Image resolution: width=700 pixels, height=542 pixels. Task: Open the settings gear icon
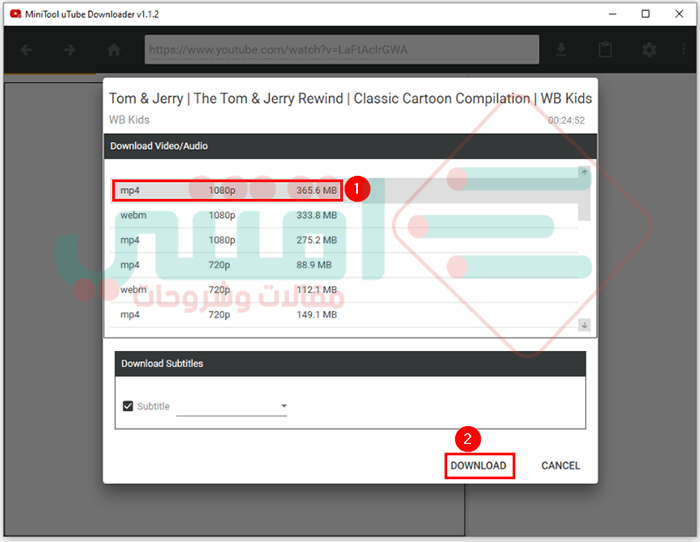649,50
